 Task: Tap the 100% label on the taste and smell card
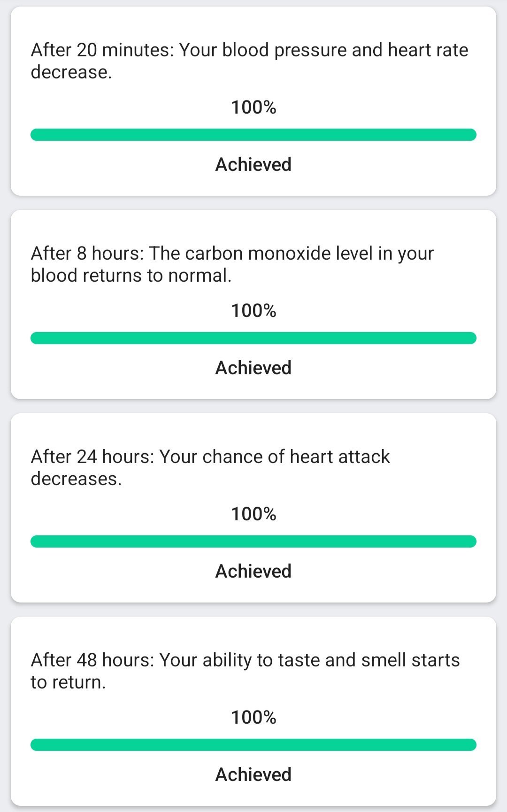(x=253, y=718)
